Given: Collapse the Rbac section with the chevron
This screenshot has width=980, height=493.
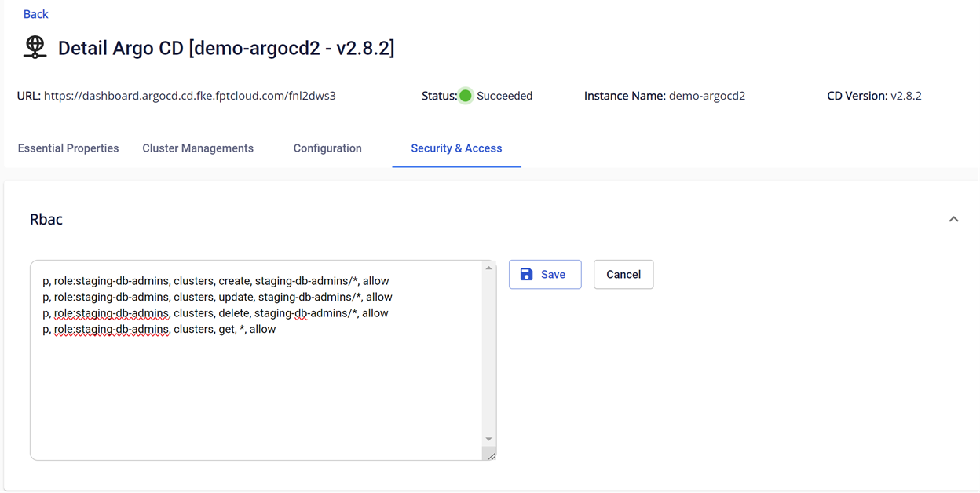Looking at the screenshot, I should (953, 220).
